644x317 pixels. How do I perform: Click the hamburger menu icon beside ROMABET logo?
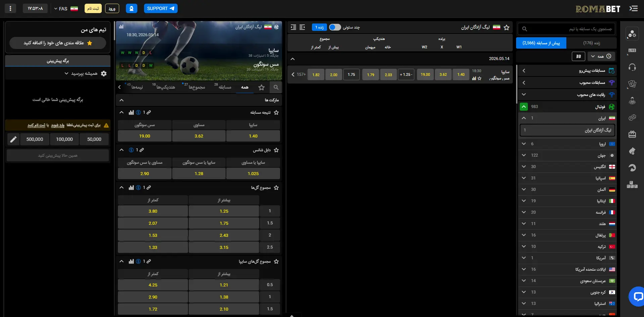pos(633,9)
